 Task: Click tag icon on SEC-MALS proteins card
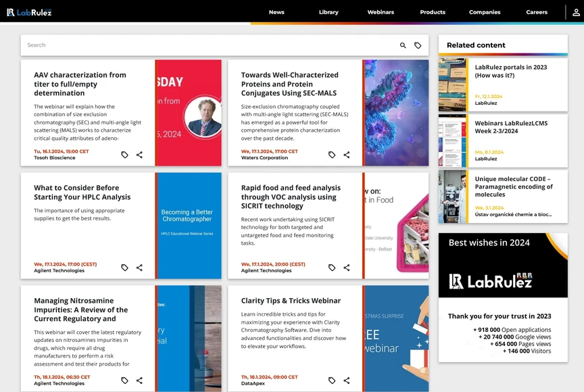click(332, 155)
